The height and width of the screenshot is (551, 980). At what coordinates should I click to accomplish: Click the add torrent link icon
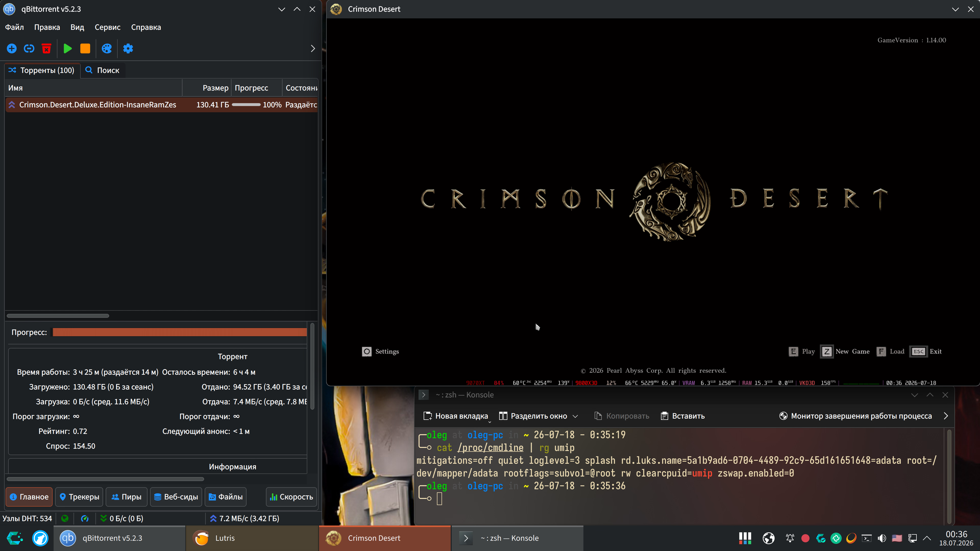pos(29,49)
